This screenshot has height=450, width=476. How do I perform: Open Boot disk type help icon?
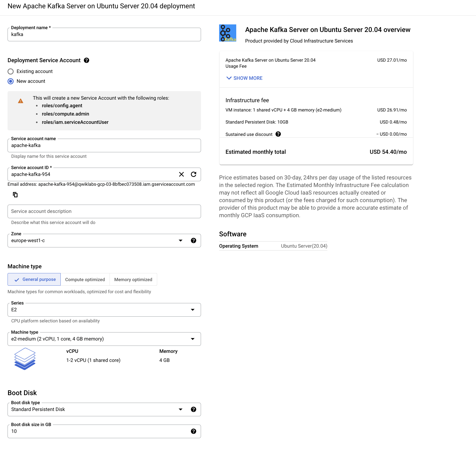(x=193, y=409)
